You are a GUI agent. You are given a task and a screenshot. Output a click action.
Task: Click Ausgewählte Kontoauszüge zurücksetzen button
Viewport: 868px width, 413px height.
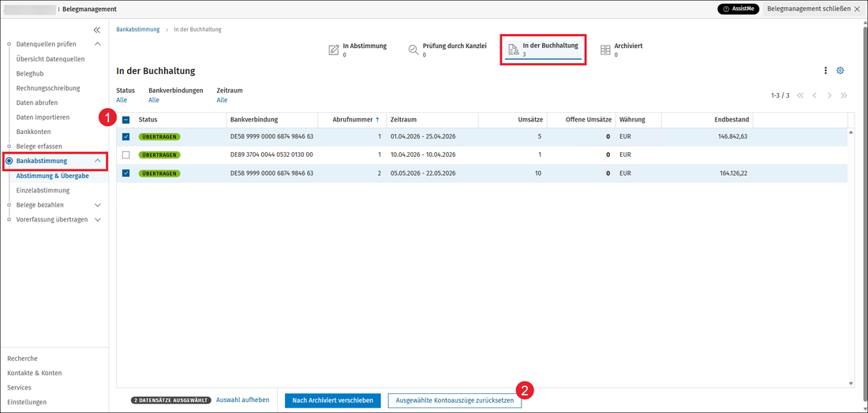[x=455, y=400]
